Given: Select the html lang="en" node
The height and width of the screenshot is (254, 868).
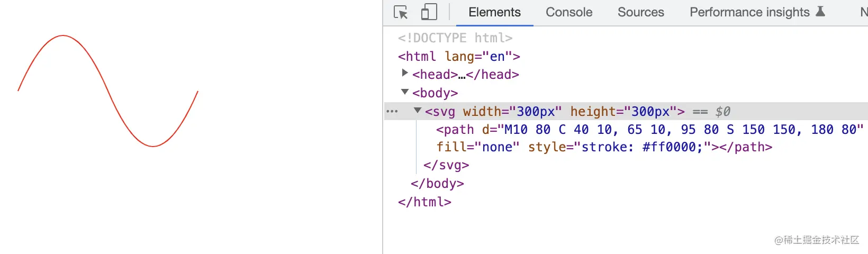Looking at the screenshot, I should (x=459, y=57).
